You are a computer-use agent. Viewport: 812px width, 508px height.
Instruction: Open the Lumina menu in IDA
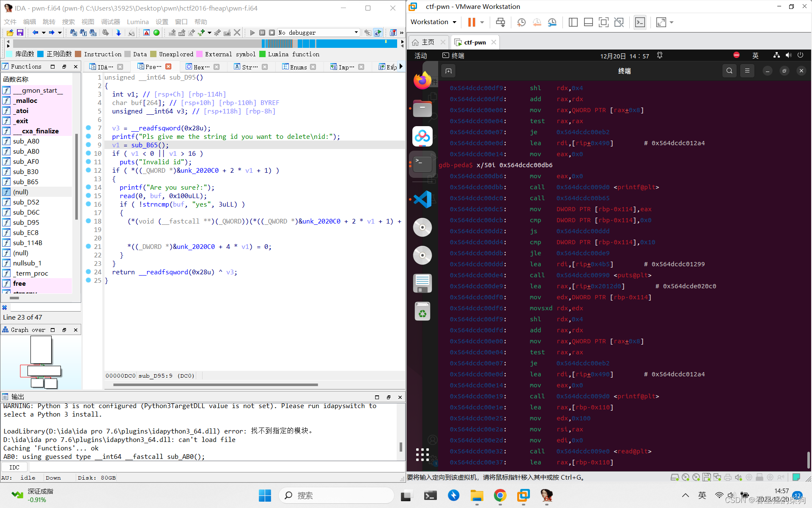pos(138,22)
